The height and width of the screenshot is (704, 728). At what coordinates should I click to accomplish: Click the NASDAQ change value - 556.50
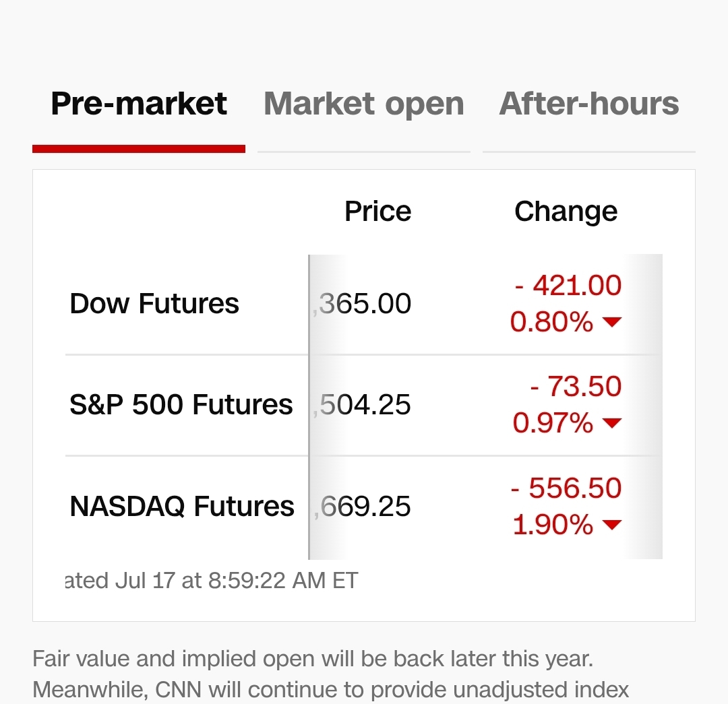click(566, 488)
